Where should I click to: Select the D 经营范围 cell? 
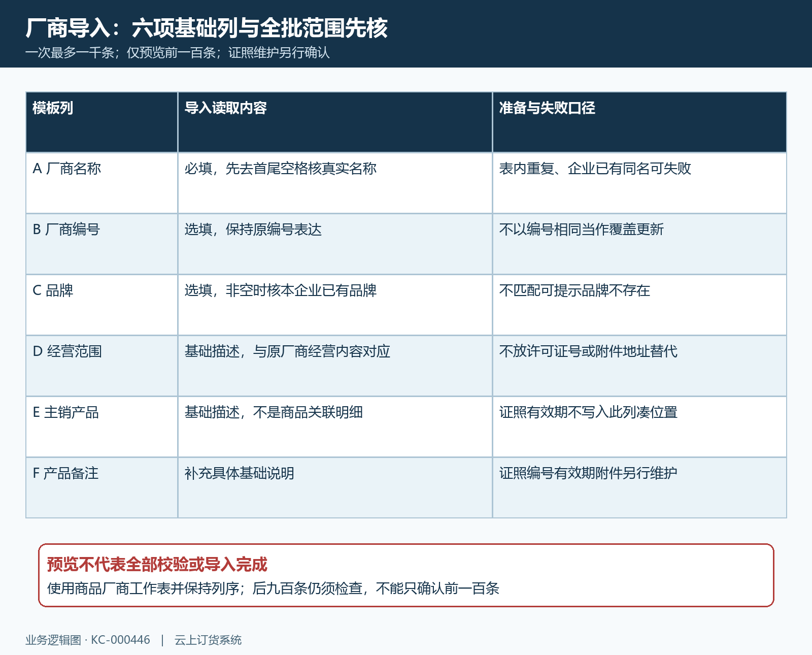[101, 366]
